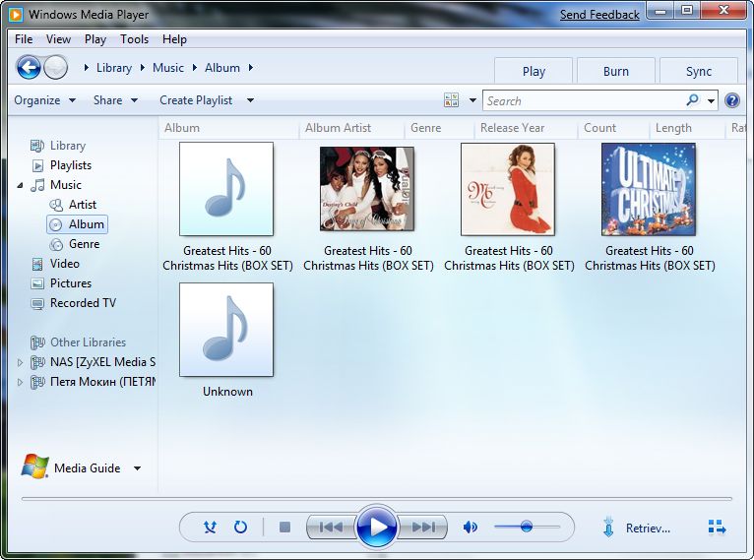Switch to the Burn tab
This screenshot has height=560, width=754.
coord(616,71)
